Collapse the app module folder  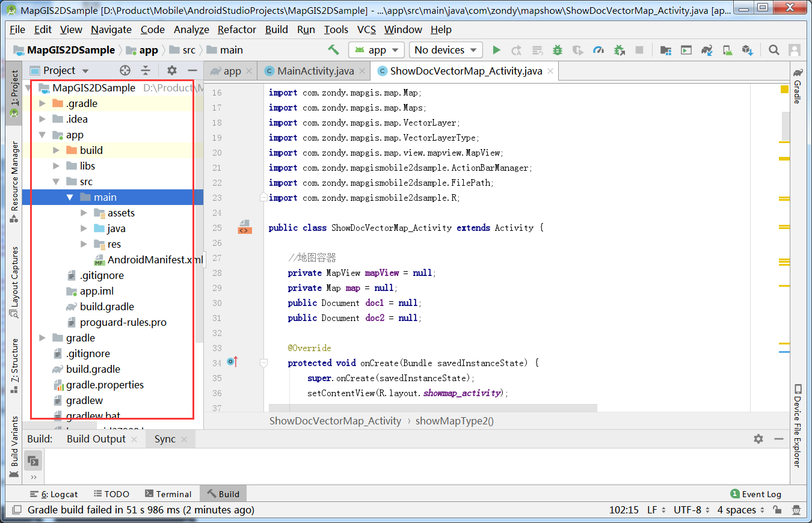tap(42, 135)
